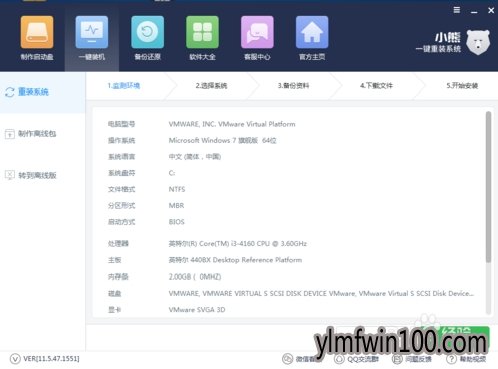Click the BIOS boot mode value
The height and width of the screenshot is (369, 498).
click(176, 222)
